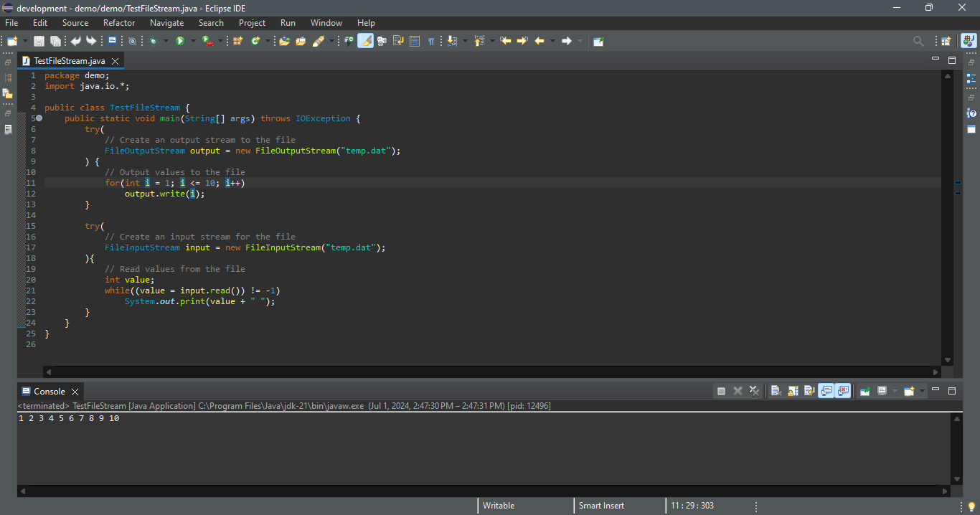Toggle Scroll Lock in the console
The width and height of the screenshot is (980, 515).
click(793, 391)
